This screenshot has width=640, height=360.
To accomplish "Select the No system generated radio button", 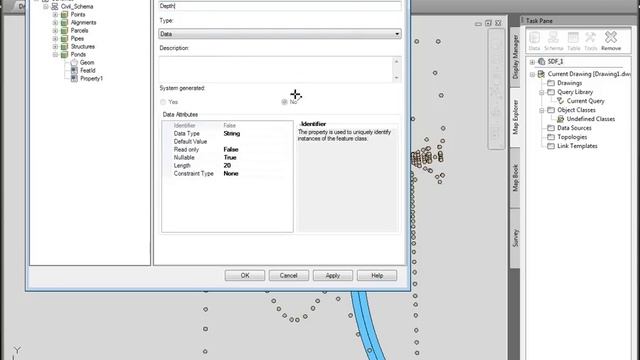I will click(x=284, y=102).
